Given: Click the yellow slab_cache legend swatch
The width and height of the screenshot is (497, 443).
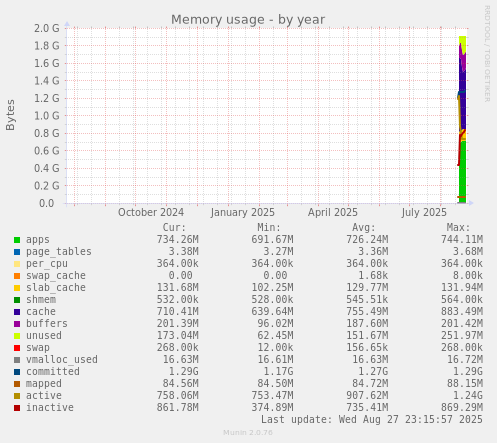Looking at the screenshot, I should 17,288.
